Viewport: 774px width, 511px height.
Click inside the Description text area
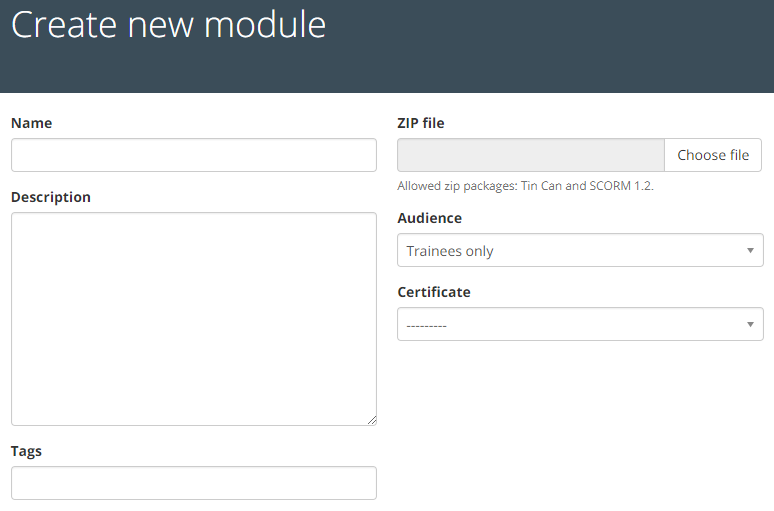194,319
